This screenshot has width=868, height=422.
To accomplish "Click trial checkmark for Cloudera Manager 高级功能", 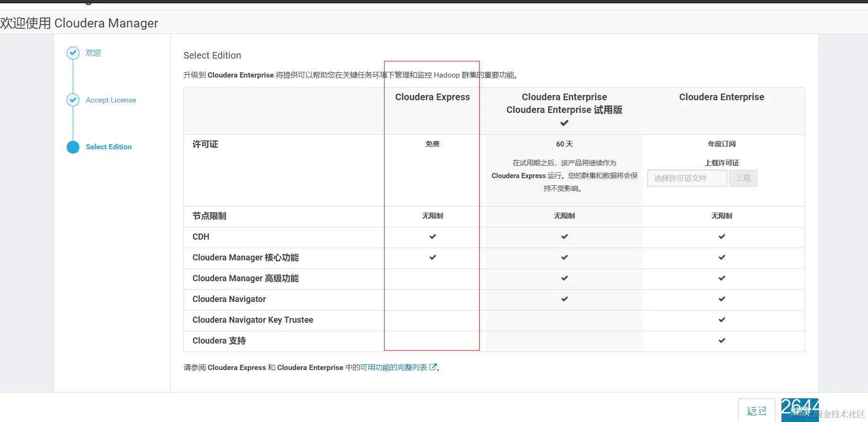I will [564, 278].
